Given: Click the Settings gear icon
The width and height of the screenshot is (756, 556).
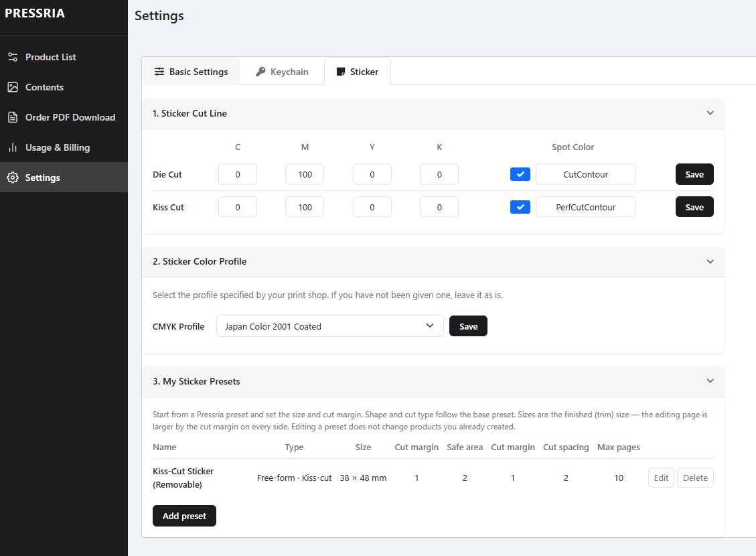Looking at the screenshot, I should click(x=13, y=178).
